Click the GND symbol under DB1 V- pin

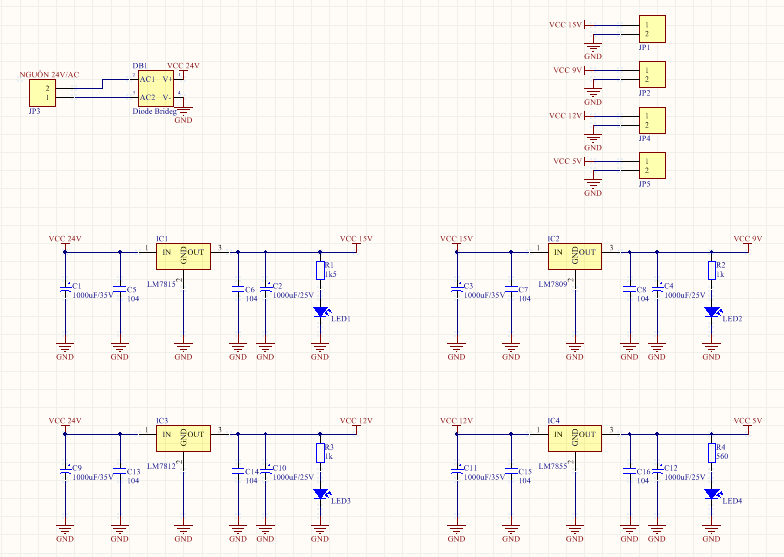click(x=184, y=116)
